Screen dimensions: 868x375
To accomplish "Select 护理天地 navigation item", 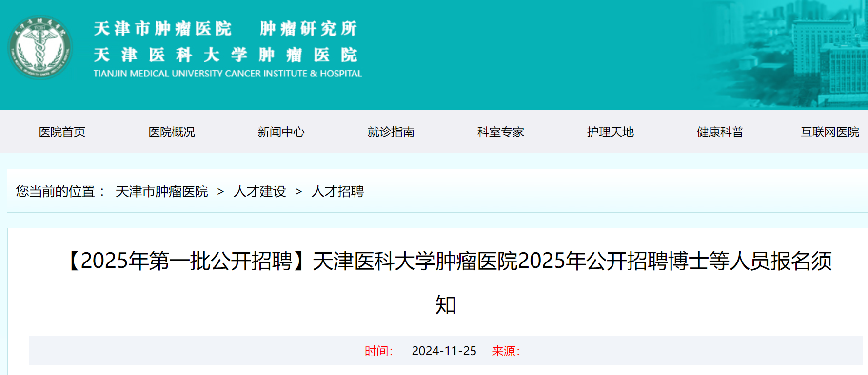I will [611, 132].
